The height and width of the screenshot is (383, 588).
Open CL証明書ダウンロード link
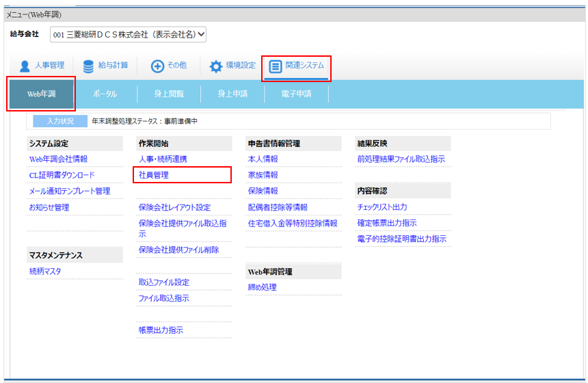[62, 175]
